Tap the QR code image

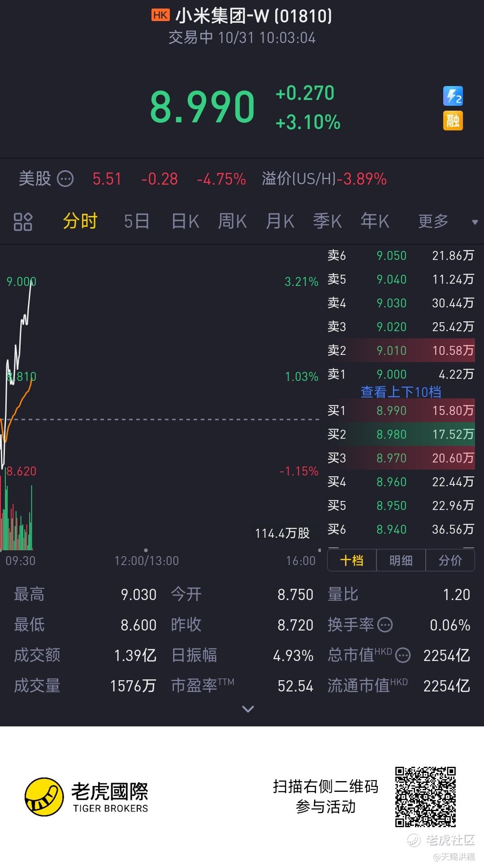(425, 797)
